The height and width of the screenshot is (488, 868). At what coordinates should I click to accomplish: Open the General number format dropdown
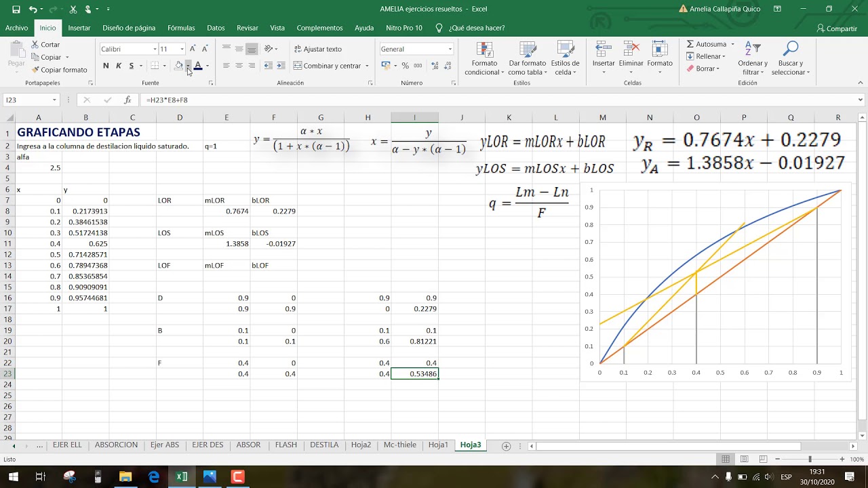coord(450,49)
